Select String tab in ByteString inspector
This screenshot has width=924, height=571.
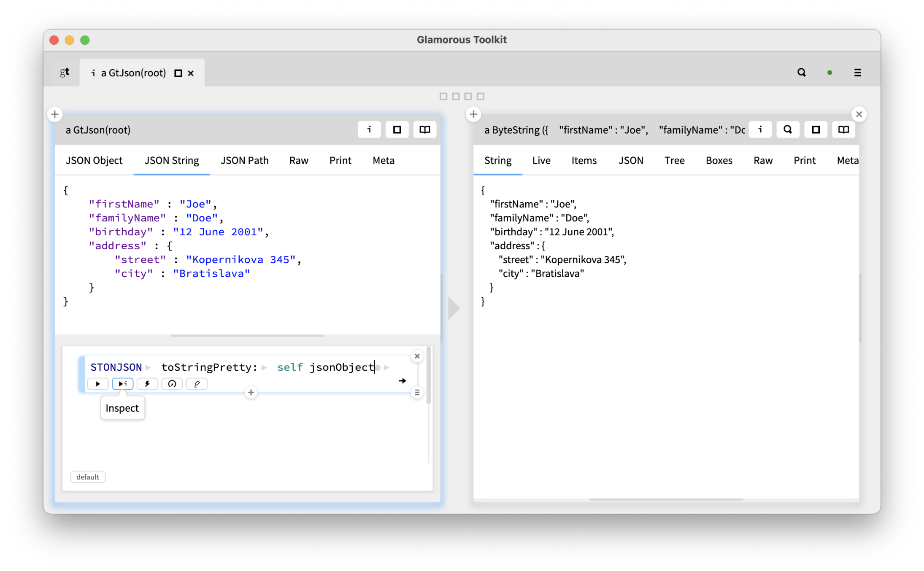(x=498, y=161)
